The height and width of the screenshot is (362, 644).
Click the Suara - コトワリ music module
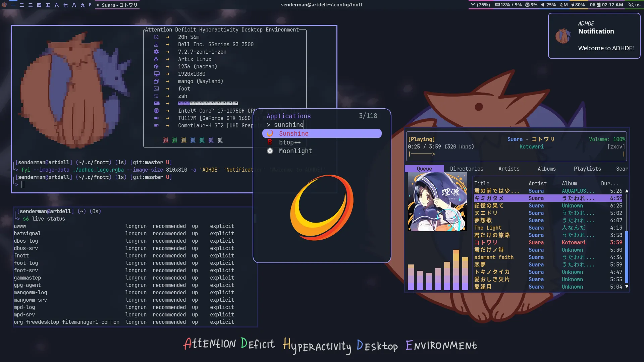pyautogui.click(x=117, y=5)
